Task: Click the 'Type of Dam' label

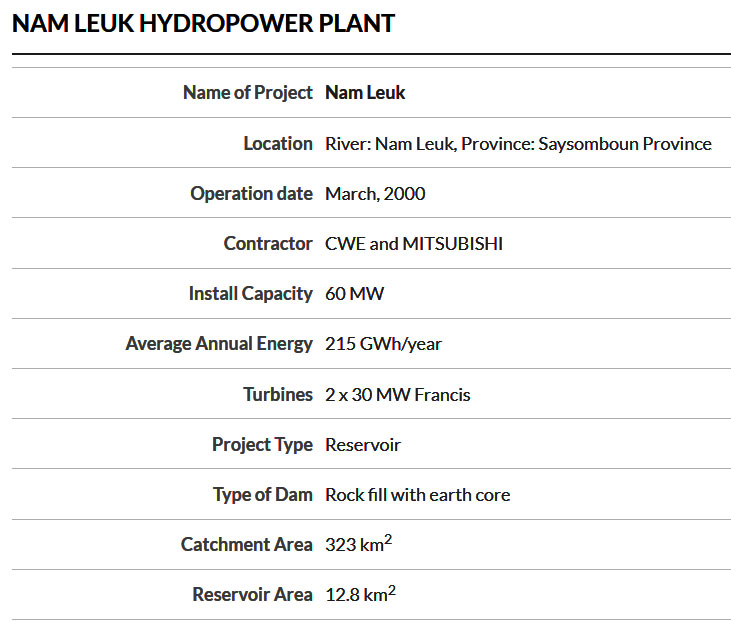Action: pyautogui.click(x=262, y=494)
